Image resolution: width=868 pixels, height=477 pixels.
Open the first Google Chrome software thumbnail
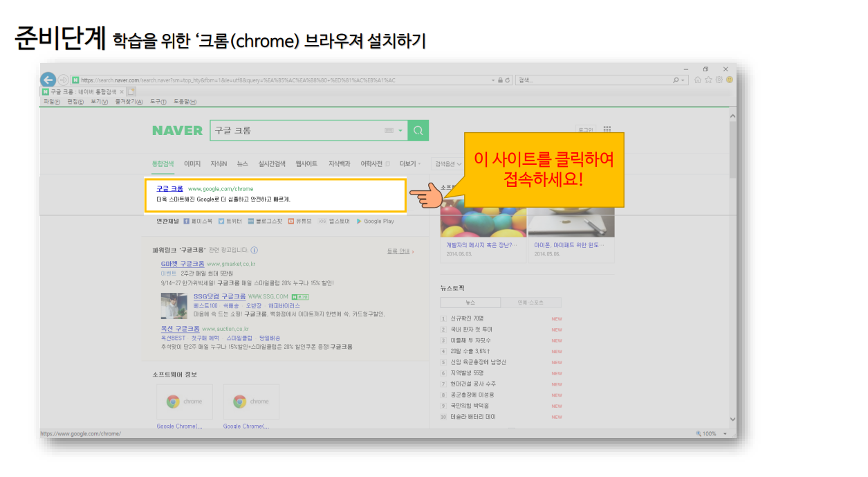(184, 402)
